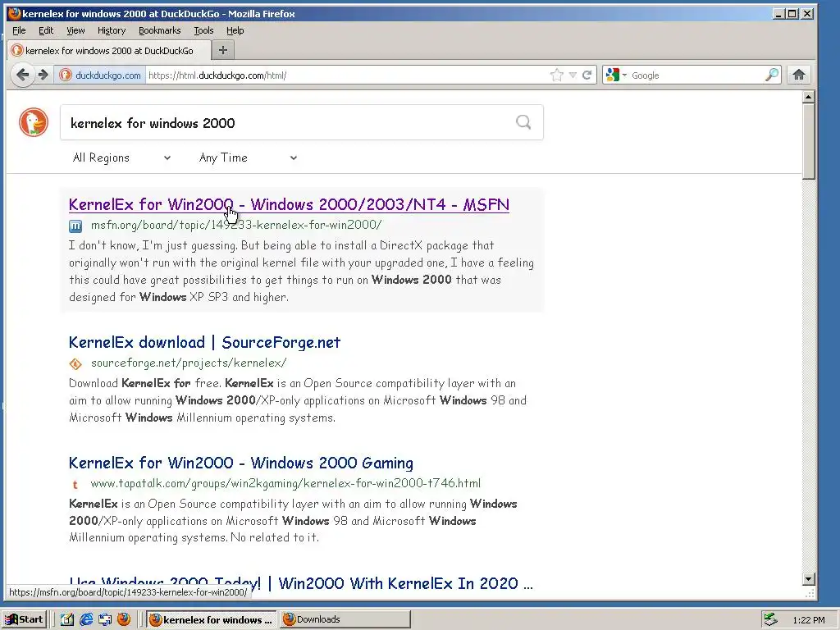This screenshot has width=840, height=630.
Task: Click the SourceForge result description snippet
Action: click(298, 400)
